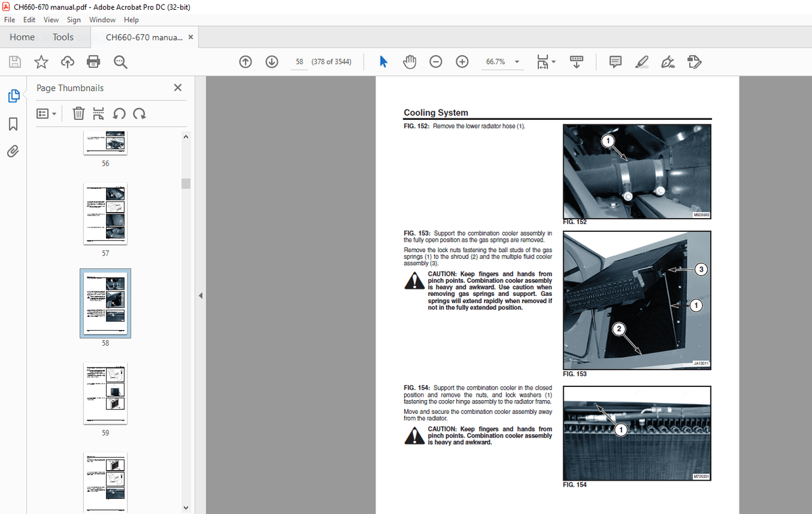Open the thumbnail options menu
The width and height of the screenshot is (812, 514).
46,113
